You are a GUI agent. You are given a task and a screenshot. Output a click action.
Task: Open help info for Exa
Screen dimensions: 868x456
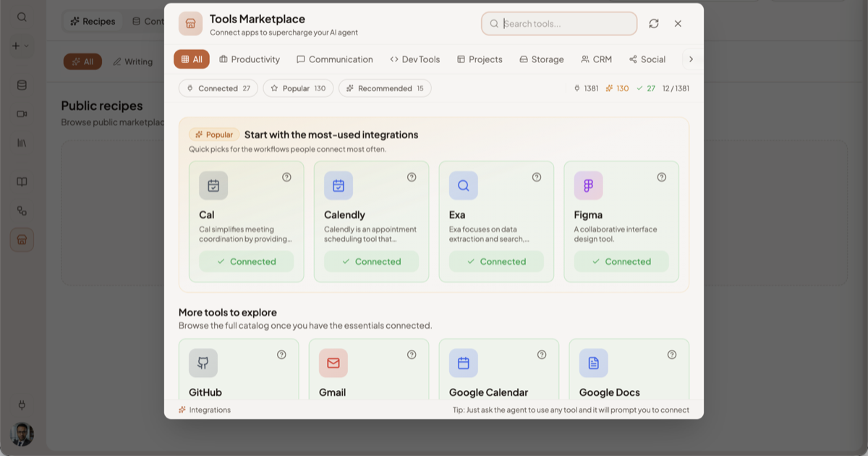537,177
